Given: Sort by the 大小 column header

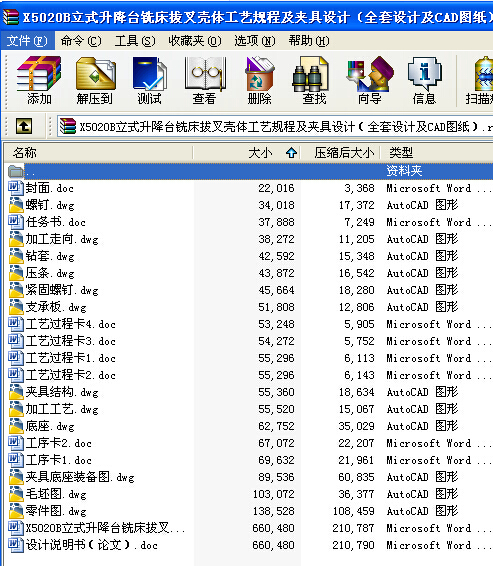Looking at the screenshot, I should click(x=247, y=153).
